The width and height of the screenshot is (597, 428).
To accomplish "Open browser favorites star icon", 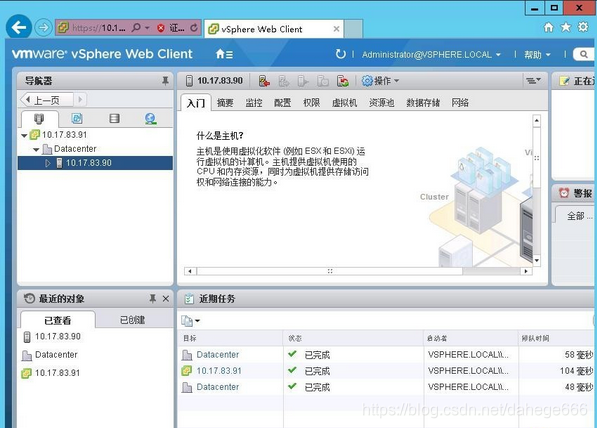I will click(566, 27).
